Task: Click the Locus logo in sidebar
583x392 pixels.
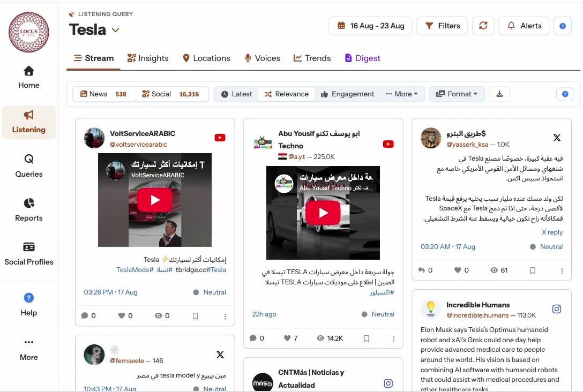Action: pyautogui.click(x=28, y=32)
